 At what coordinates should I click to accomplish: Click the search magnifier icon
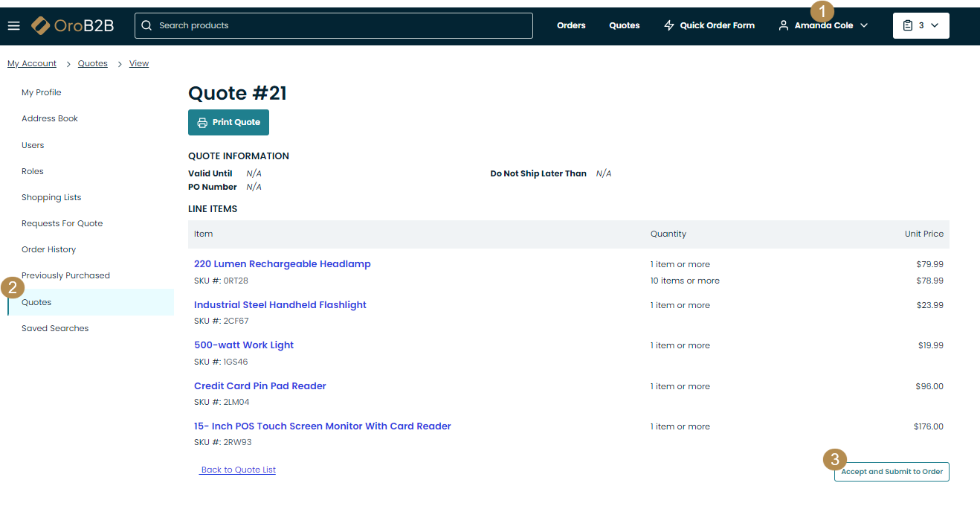(146, 25)
